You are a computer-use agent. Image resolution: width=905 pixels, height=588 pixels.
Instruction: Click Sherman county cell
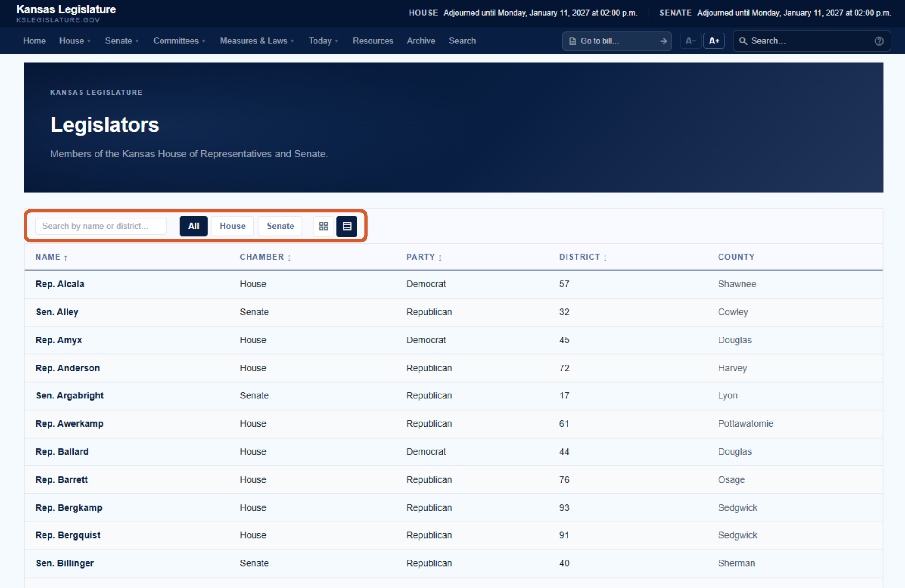(x=737, y=564)
